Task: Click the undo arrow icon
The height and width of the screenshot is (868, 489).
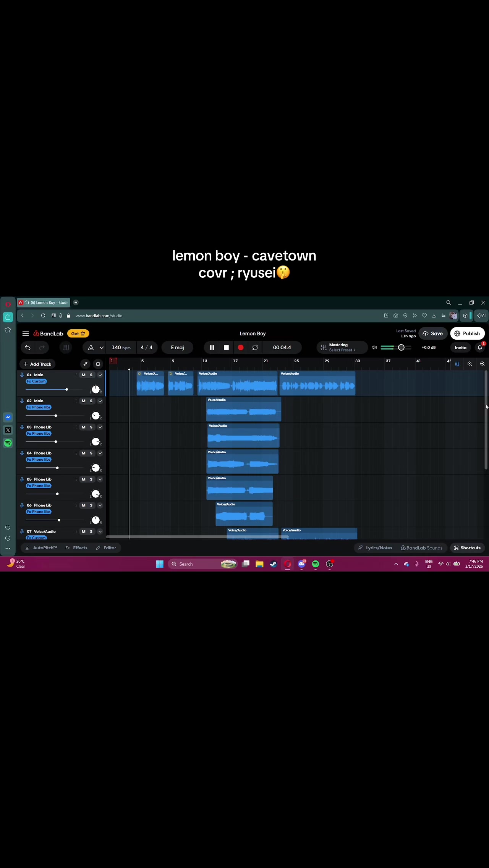Action: tap(28, 347)
